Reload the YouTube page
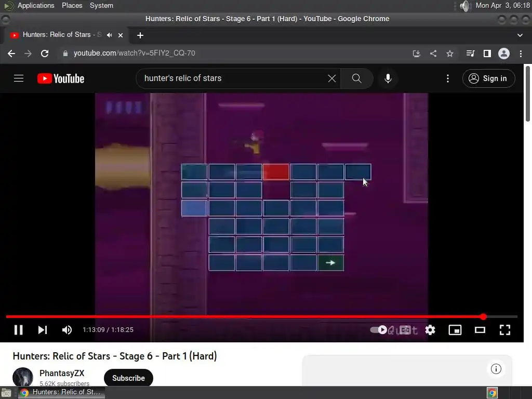 pyautogui.click(x=45, y=54)
